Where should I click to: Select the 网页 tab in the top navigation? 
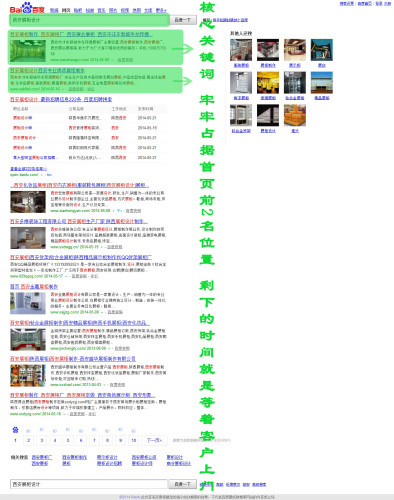click(66, 10)
